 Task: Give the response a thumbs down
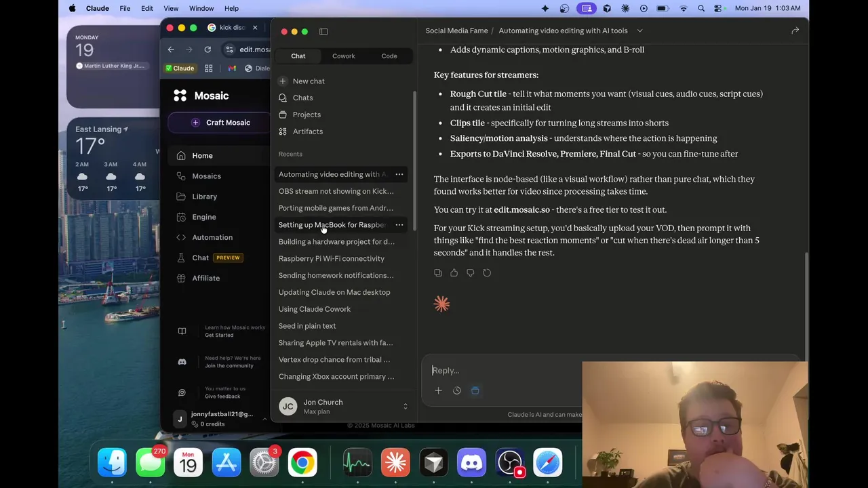470,273
